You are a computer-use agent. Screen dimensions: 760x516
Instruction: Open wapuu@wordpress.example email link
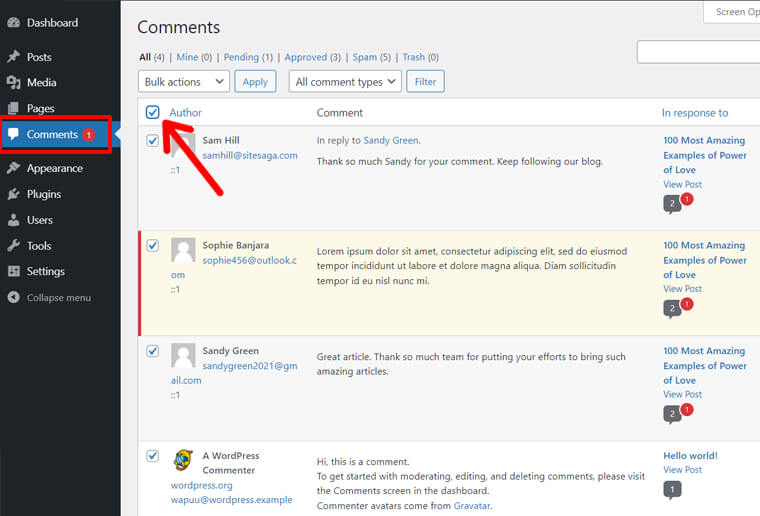click(232, 500)
